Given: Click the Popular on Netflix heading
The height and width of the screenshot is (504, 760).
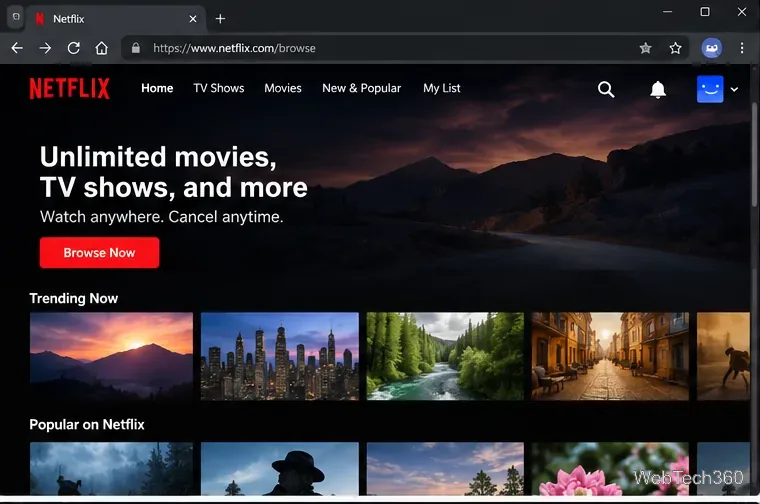Looking at the screenshot, I should coord(87,425).
